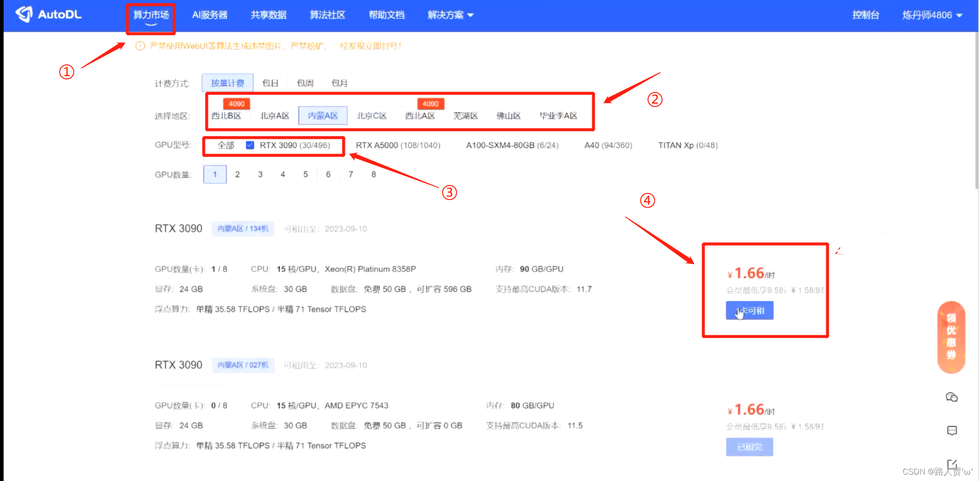The image size is (980, 481).
Task: Choose the 北京A区 region
Action: click(x=274, y=116)
